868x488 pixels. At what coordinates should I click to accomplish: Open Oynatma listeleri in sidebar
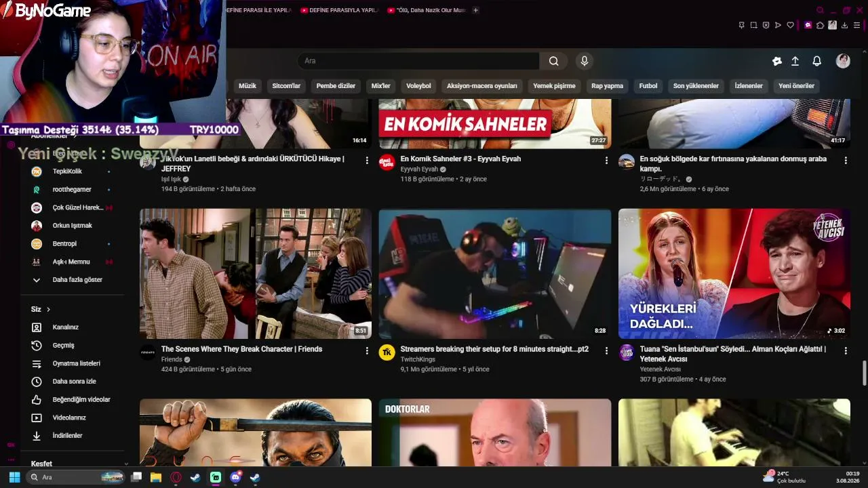pyautogui.click(x=71, y=363)
